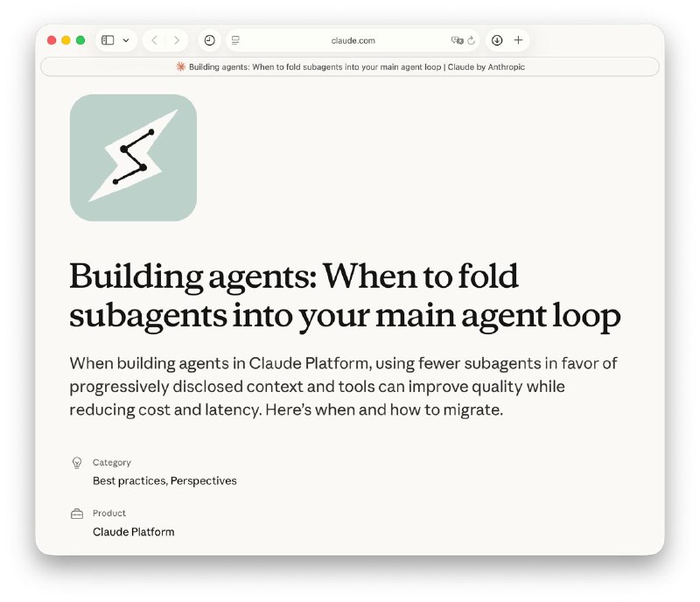Open the 'Best practices' category link
The height and width of the screenshot is (602, 700).
click(129, 481)
